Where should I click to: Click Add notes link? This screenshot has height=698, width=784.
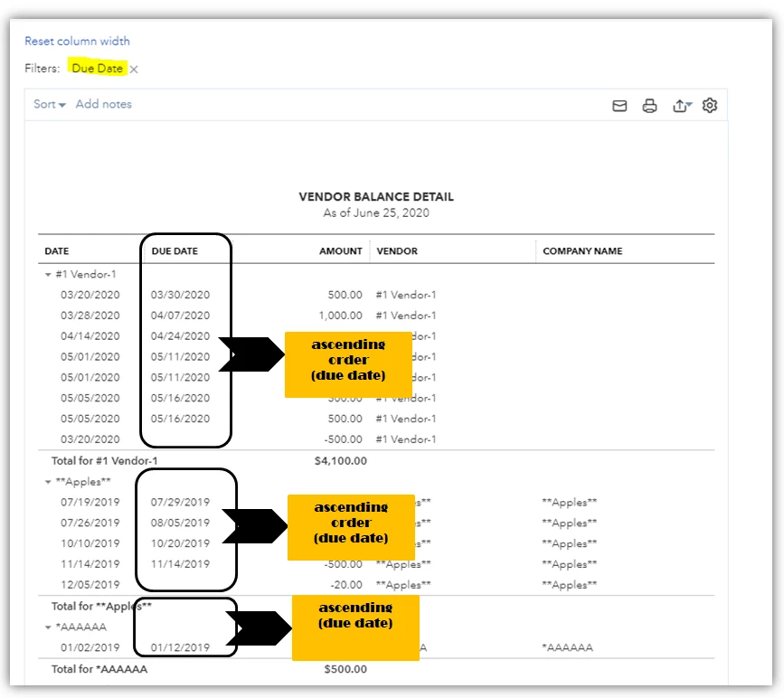103,104
